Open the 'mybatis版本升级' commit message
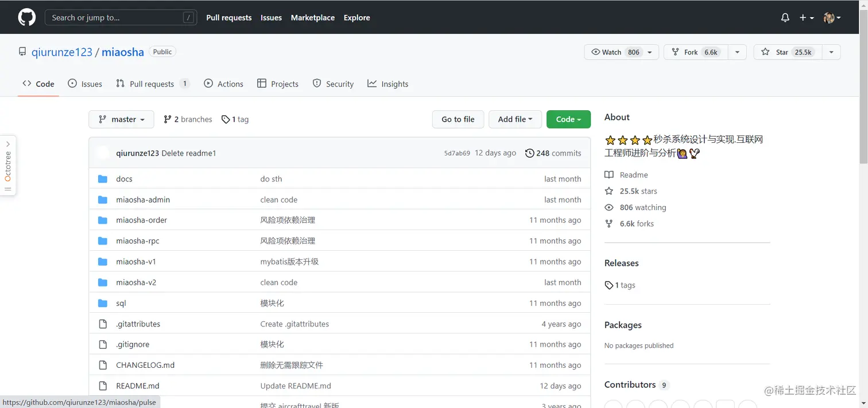 point(289,262)
